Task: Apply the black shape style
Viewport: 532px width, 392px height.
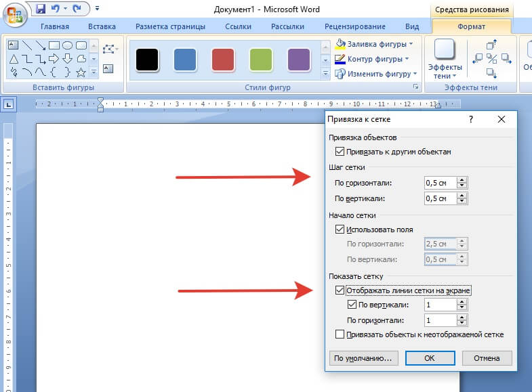Action: (147, 60)
